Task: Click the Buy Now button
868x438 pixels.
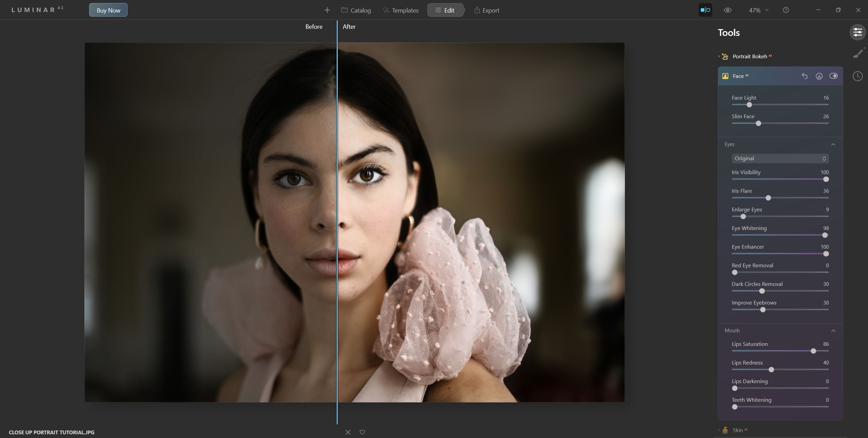Action: (108, 10)
